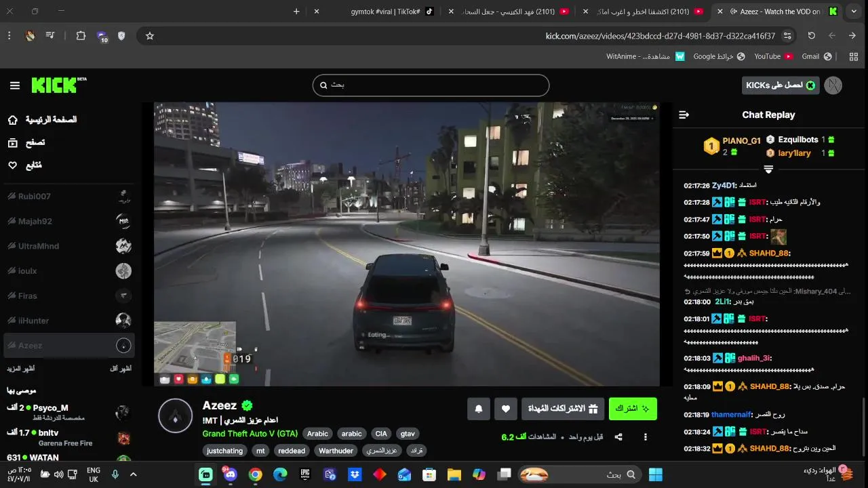Click Show More in the sidebar

21,369
